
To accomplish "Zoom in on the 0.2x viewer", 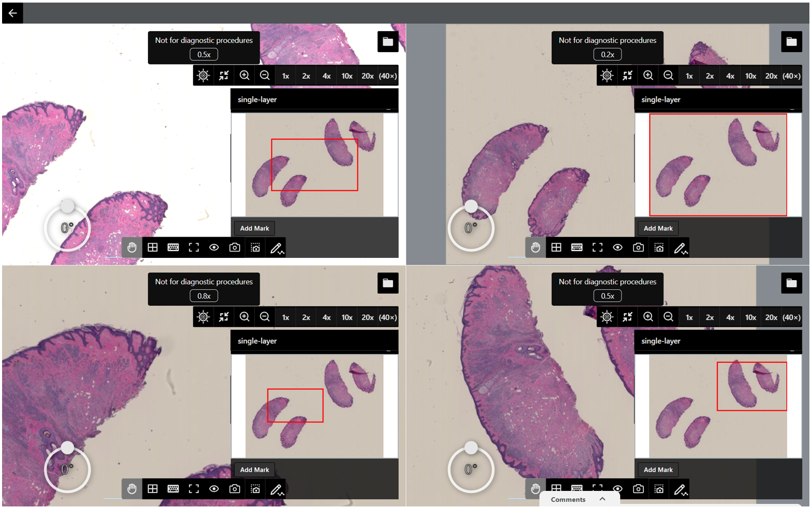I will 648,75.
